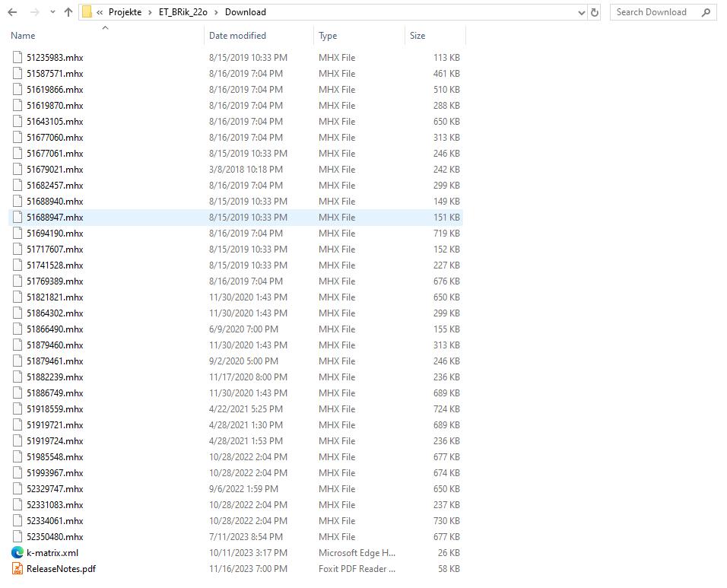The height and width of the screenshot is (588, 727).
Task: Click the file icon of 51643105.mhx
Action: click(17, 122)
